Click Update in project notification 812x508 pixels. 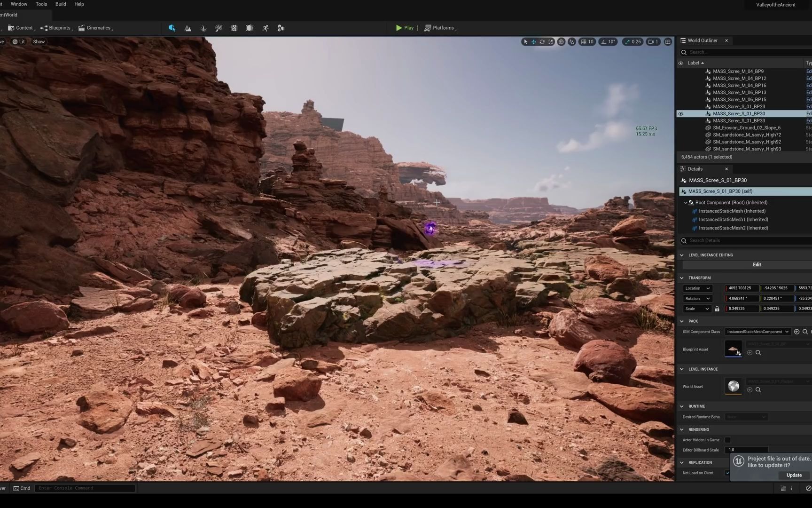click(x=794, y=475)
